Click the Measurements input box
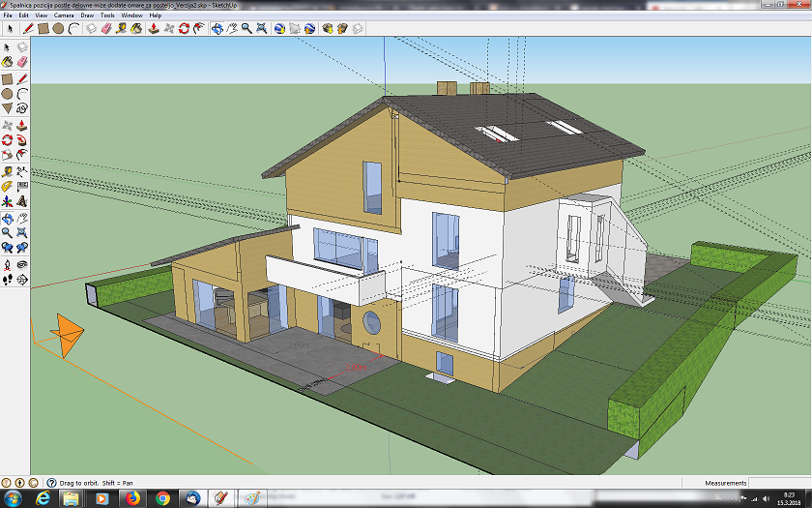 (779, 483)
